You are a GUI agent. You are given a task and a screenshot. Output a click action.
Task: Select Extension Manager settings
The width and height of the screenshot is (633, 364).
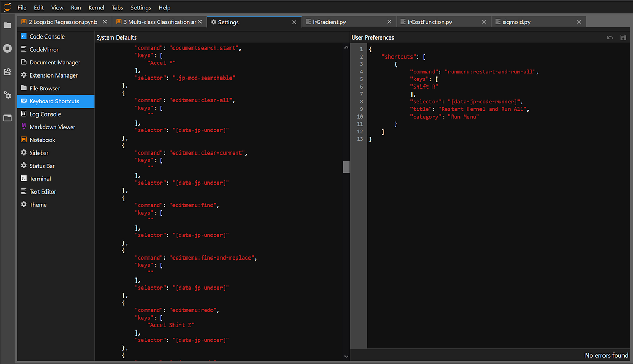pyautogui.click(x=56, y=75)
